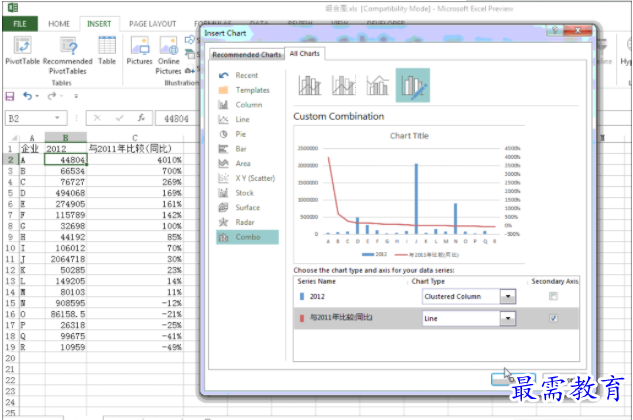Open Online Pictures
This screenshot has width=633, height=420.
click(168, 55)
